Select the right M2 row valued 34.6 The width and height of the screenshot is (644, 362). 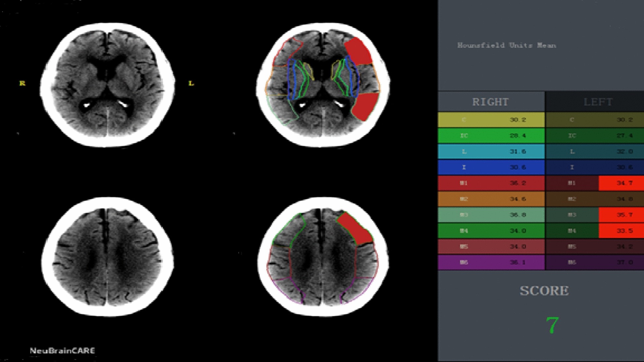[x=491, y=199]
